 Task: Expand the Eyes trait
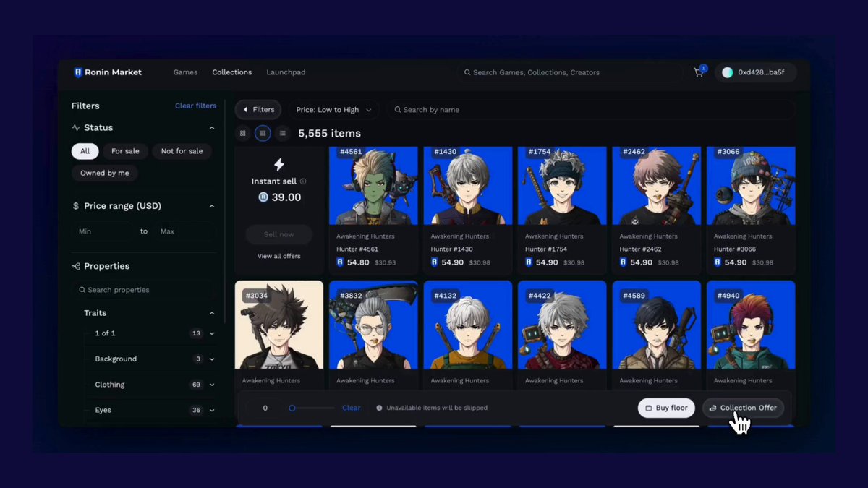(212, 410)
